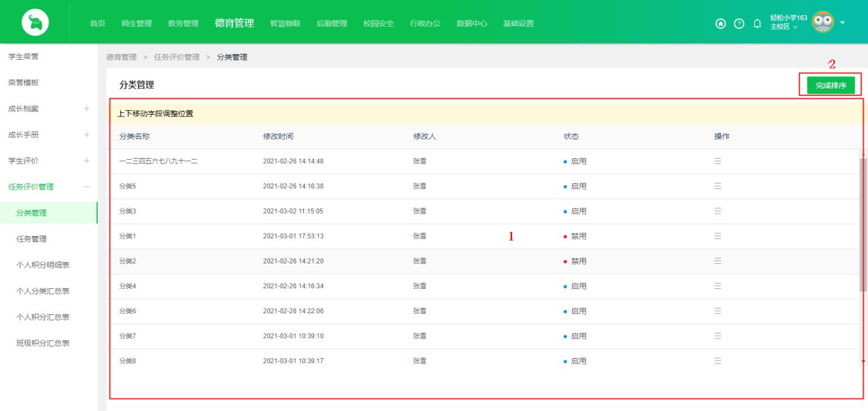Switch to the 智慧物联 menu

point(285,24)
